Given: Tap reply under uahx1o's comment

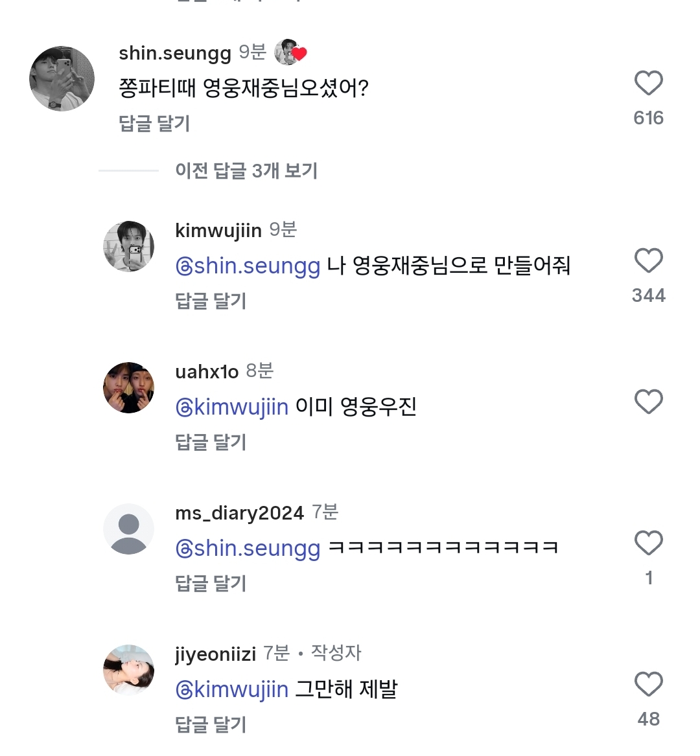Looking at the screenshot, I should [x=211, y=442].
